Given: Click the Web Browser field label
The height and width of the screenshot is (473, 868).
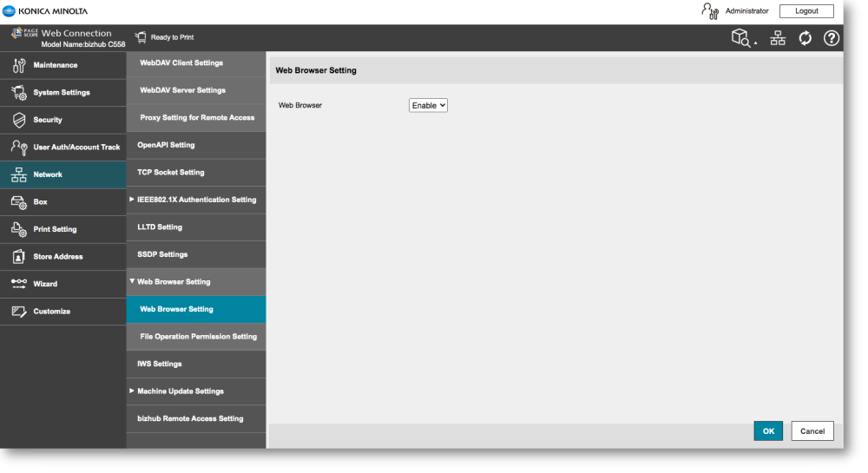Looking at the screenshot, I should click(x=300, y=105).
